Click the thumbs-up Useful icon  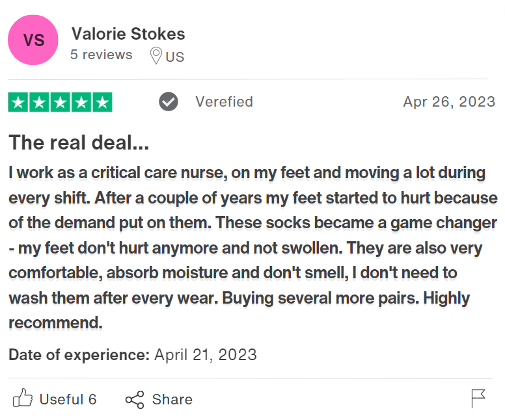pos(23,399)
